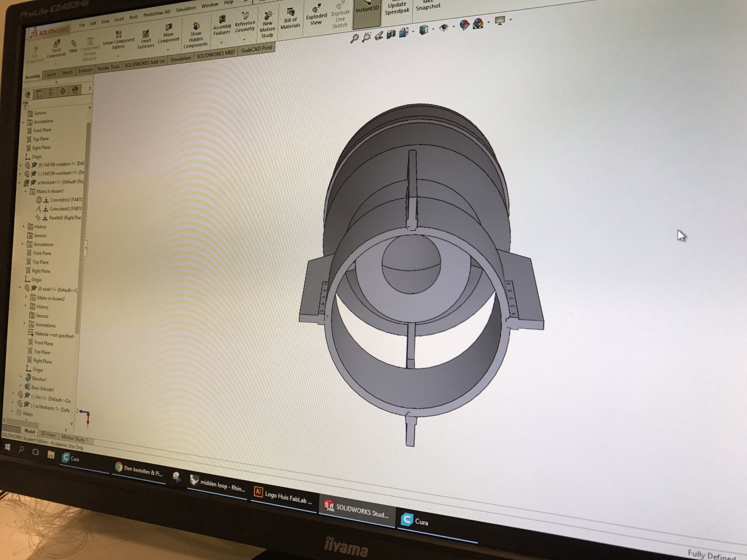The height and width of the screenshot is (560, 747).
Task: Click the View Orientation cube icon
Action: 404,32
